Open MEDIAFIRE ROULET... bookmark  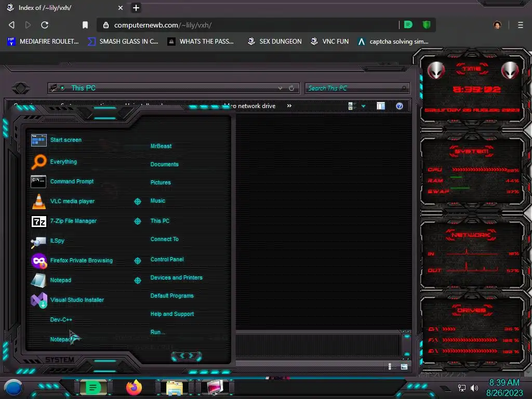pos(43,42)
